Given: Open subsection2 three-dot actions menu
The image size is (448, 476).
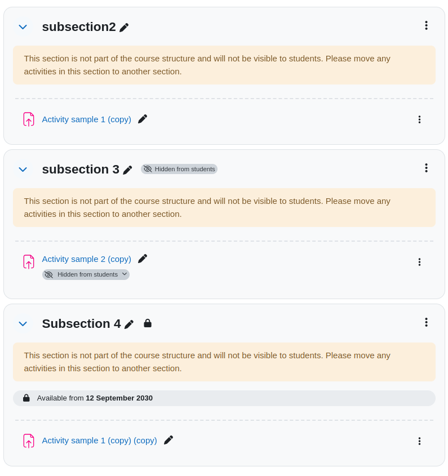Looking at the screenshot, I should 426,25.
